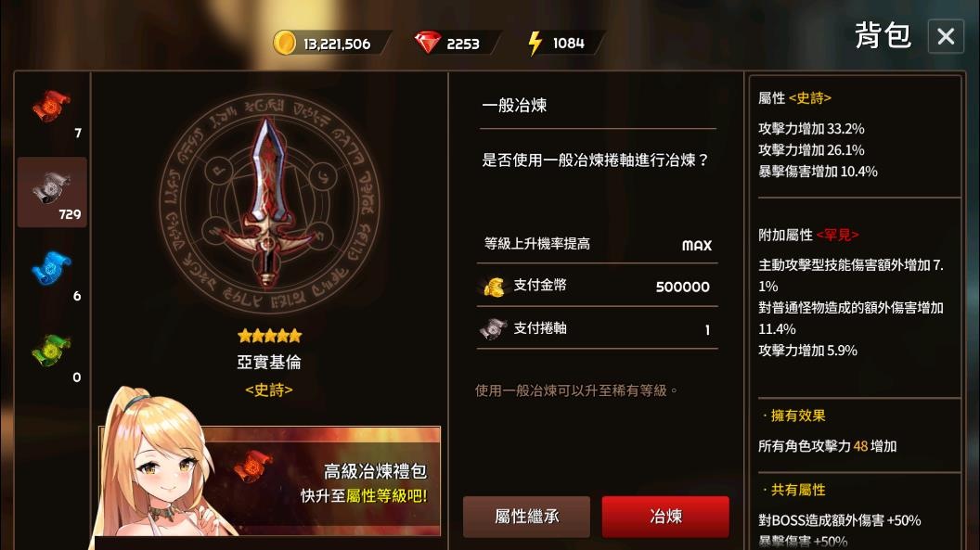Click the red 冶煉 refine button
Screen dimensions: 980x550
tap(665, 517)
